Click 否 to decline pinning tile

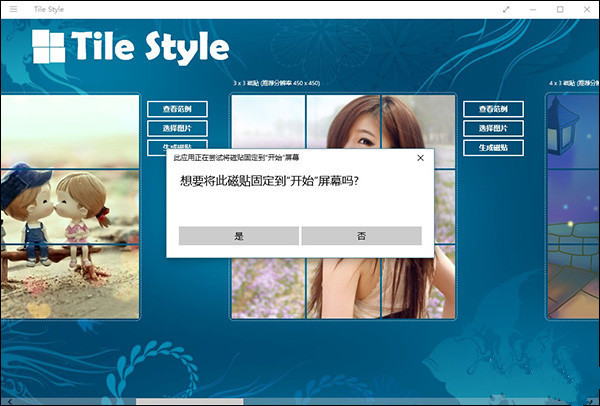click(362, 236)
